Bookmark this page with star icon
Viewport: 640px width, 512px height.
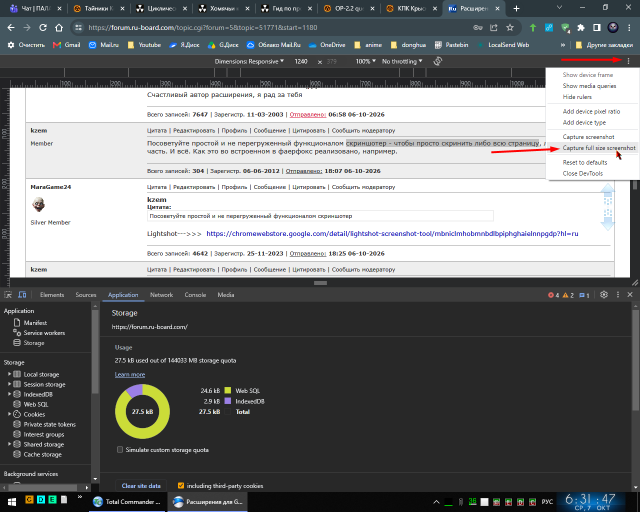(510, 27)
